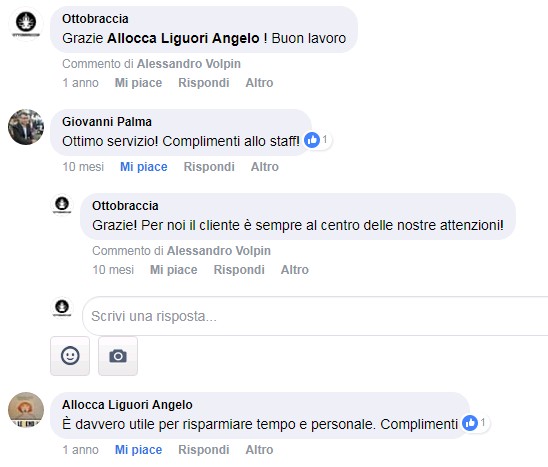548x467 pixels.
Task: Click Ottobraccia avatar beside the nested reply
Action: click(62, 204)
